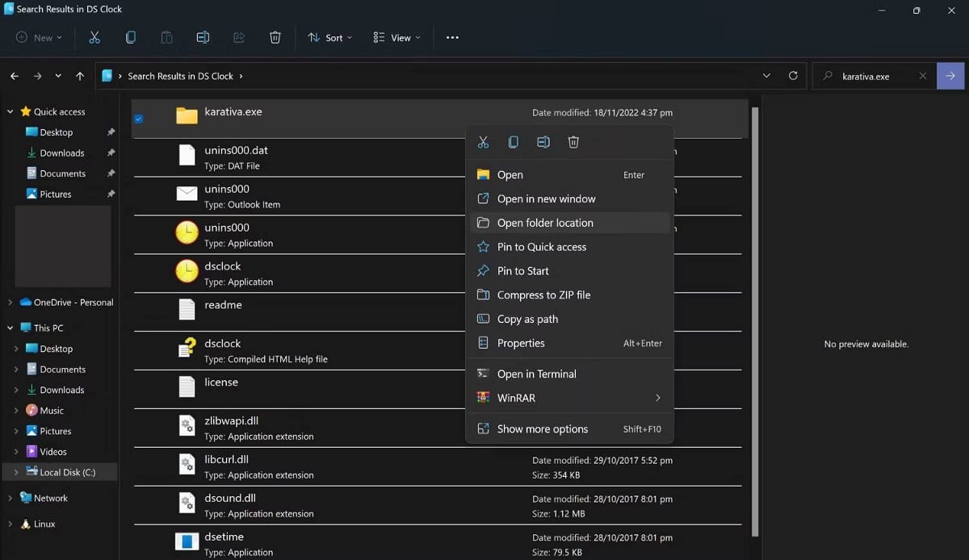Run search with the arrow button
Screen dimensions: 969x560
coord(950,76)
